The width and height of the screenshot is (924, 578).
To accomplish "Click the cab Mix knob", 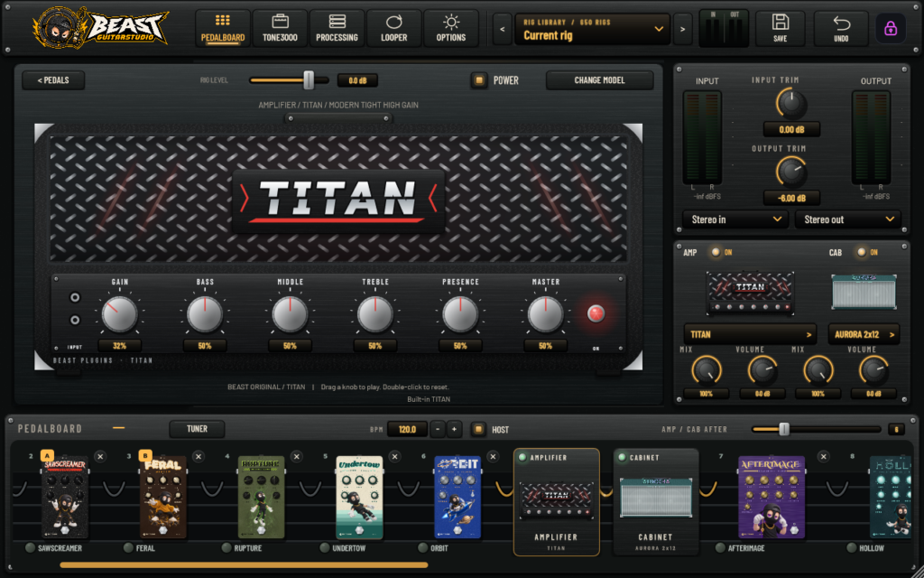I will click(818, 371).
